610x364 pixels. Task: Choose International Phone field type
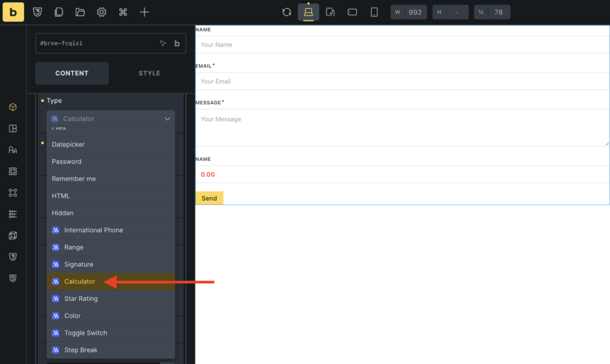pos(110,230)
